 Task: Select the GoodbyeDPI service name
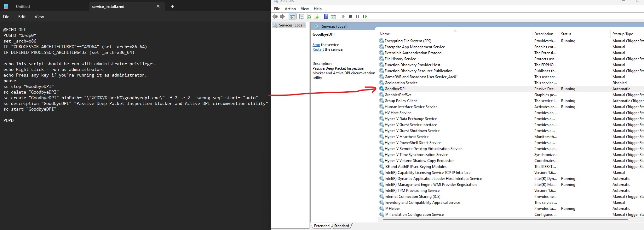(395, 89)
